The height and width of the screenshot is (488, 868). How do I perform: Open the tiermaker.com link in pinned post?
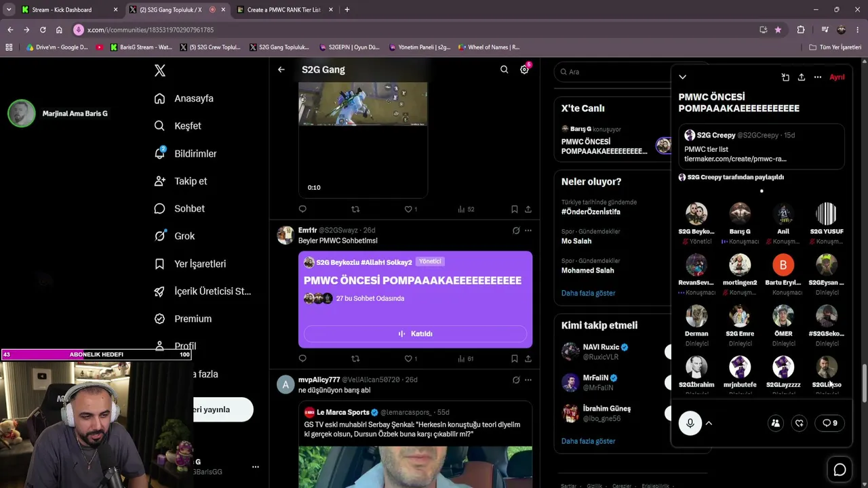click(x=735, y=159)
